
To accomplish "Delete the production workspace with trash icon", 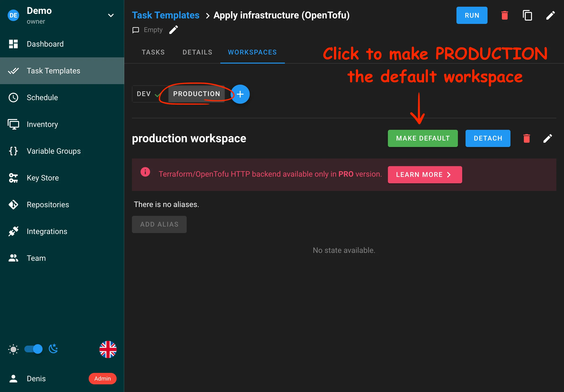I will click(526, 138).
